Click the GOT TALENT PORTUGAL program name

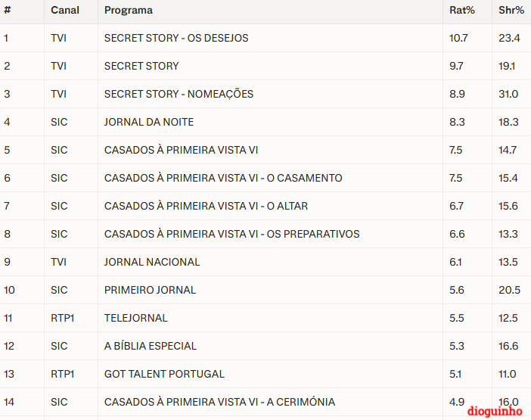tap(164, 374)
